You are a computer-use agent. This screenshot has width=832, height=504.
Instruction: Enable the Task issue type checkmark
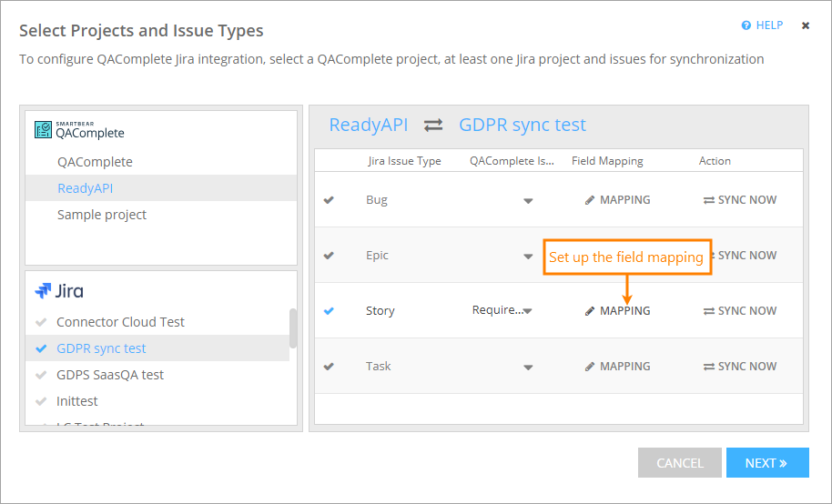[x=329, y=367]
